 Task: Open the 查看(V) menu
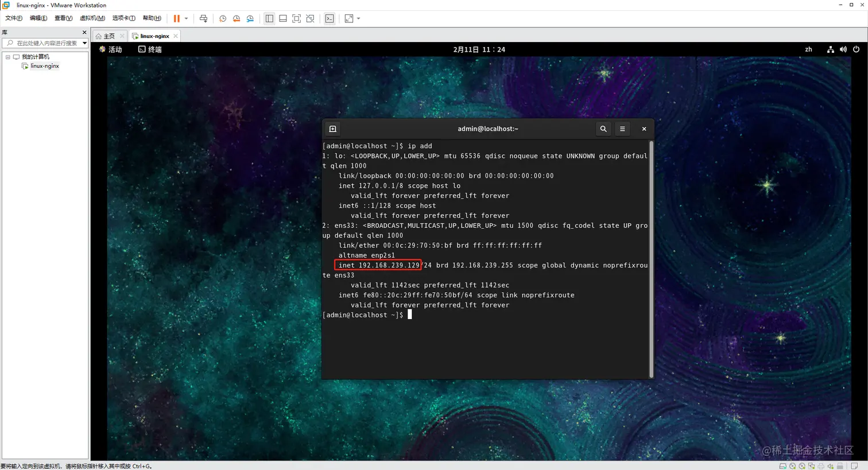63,18
